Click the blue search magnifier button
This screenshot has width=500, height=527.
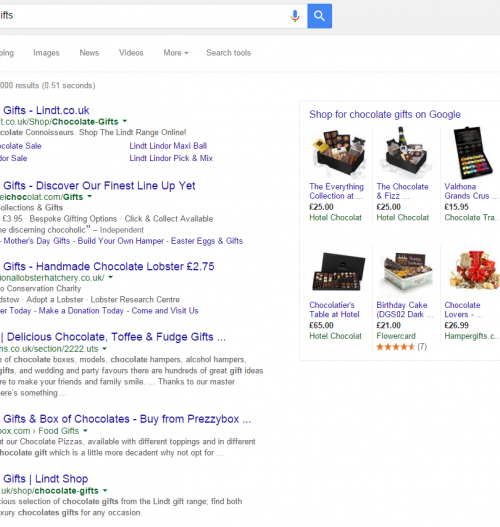(319, 16)
